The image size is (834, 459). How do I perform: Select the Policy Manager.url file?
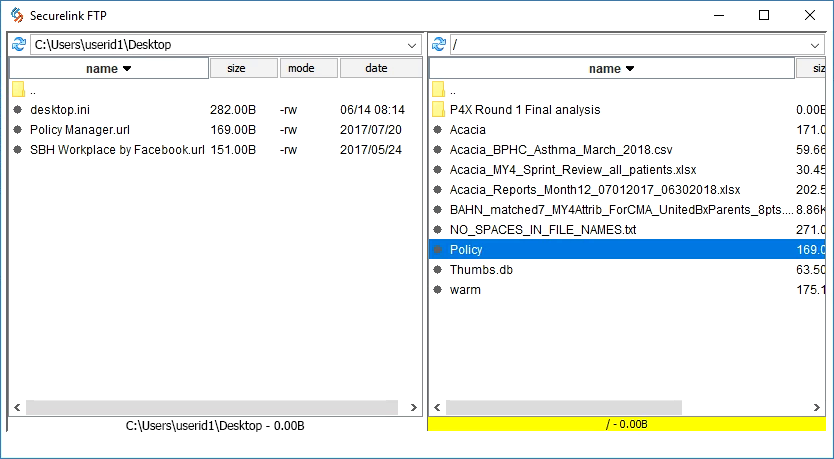[x=79, y=130]
